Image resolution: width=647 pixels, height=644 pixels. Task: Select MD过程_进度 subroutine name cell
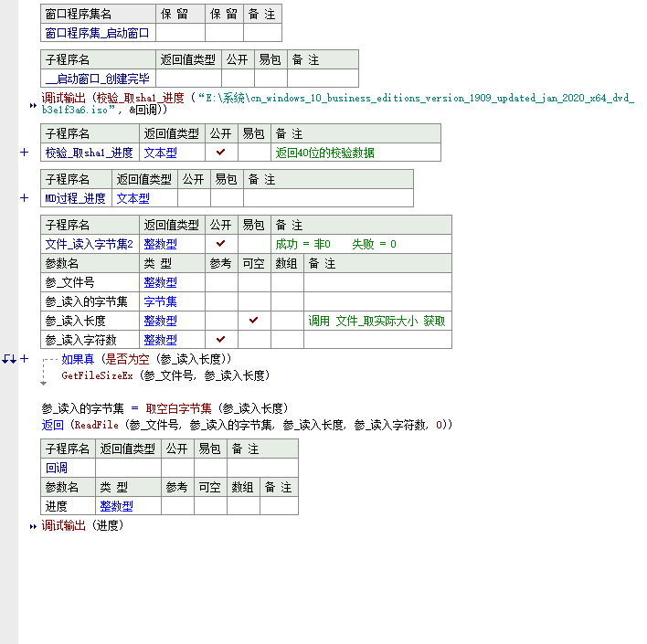click(x=76, y=198)
